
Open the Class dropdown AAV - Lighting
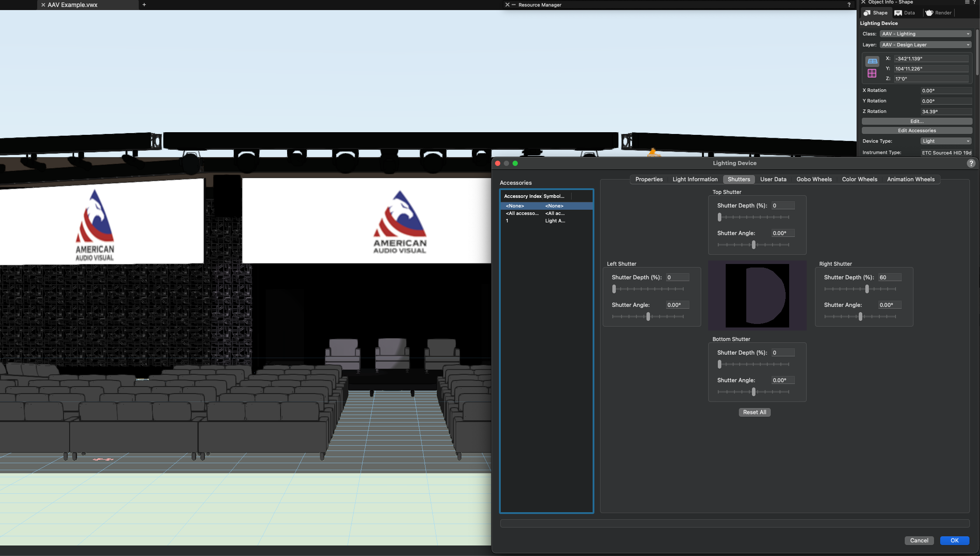click(x=925, y=34)
